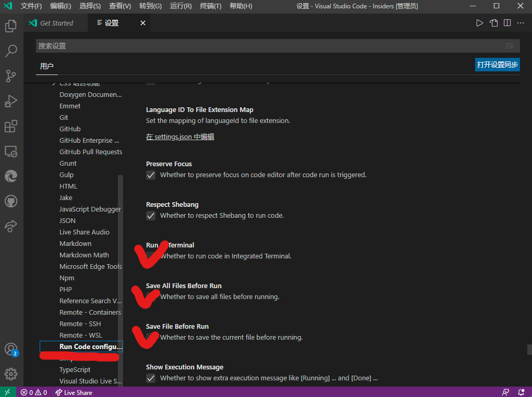Open the 转到(G) menu
The height and width of the screenshot is (397, 532).
click(150, 6)
